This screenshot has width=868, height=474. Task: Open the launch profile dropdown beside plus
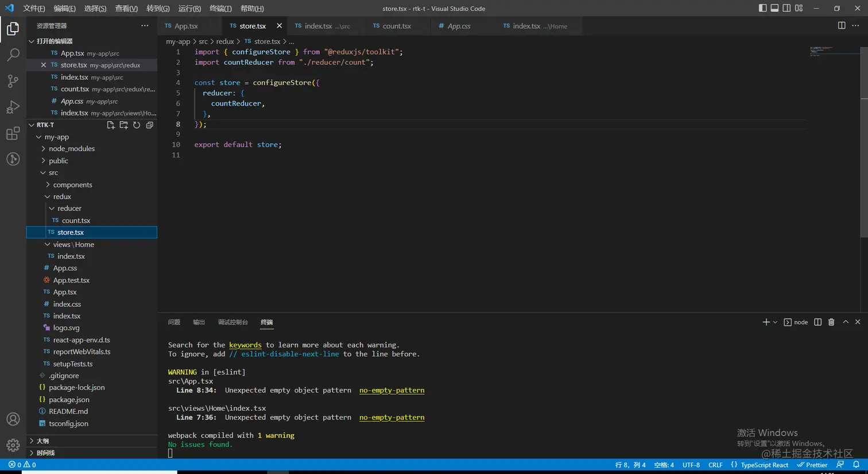(x=775, y=322)
